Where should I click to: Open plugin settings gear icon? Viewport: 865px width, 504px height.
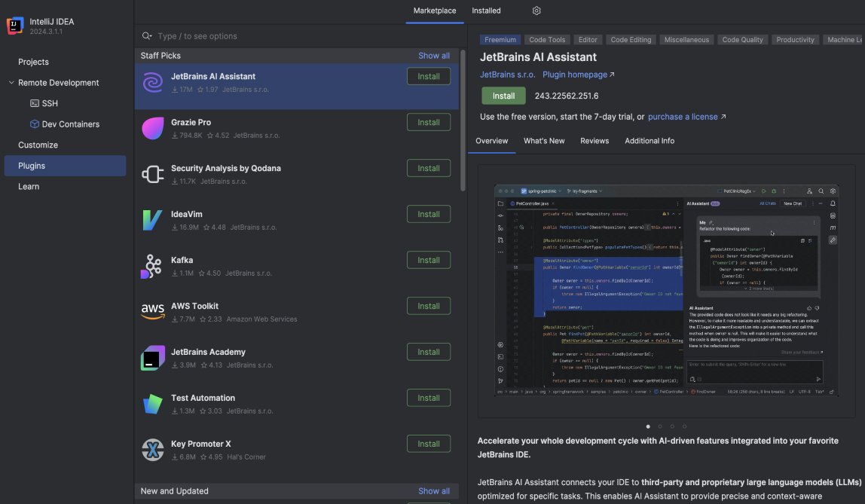point(536,11)
